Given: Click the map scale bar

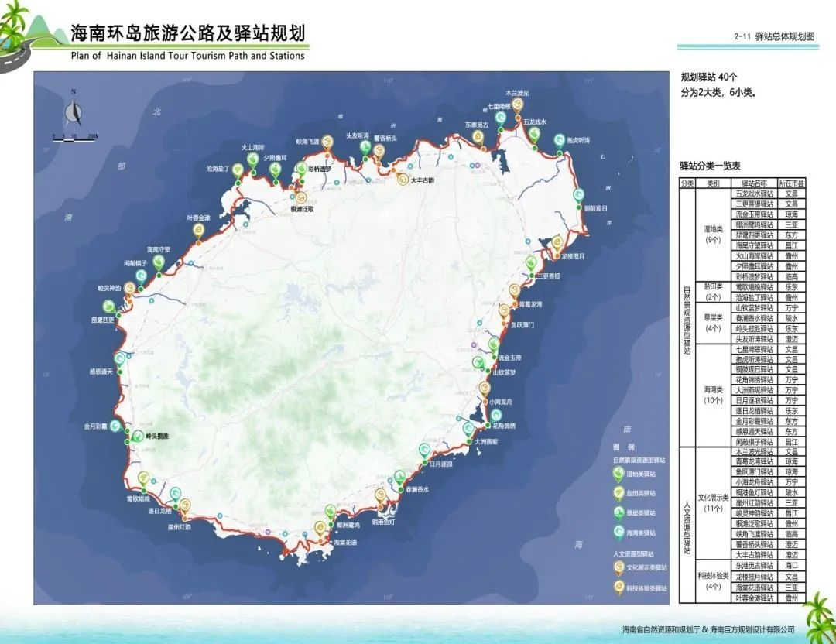Looking at the screenshot, I should (75, 136).
